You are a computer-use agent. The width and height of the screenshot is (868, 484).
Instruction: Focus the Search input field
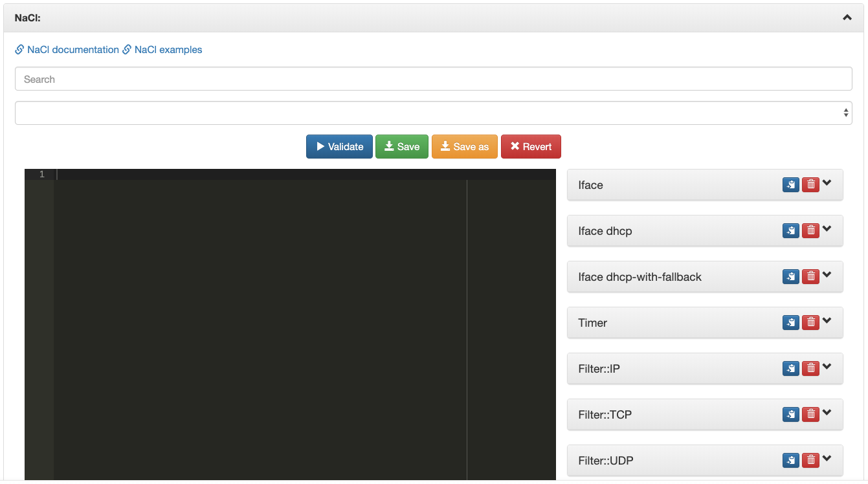[434, 79]
